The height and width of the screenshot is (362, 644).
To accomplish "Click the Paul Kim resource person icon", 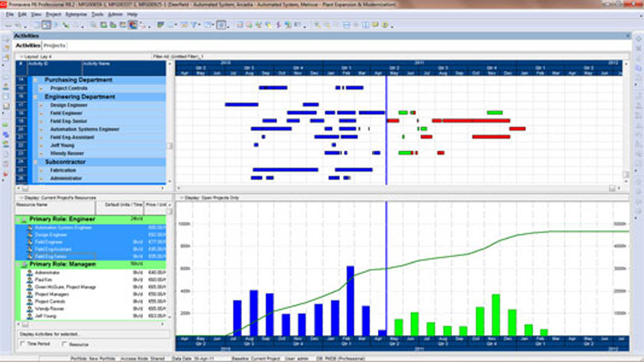I will point(29,280).
